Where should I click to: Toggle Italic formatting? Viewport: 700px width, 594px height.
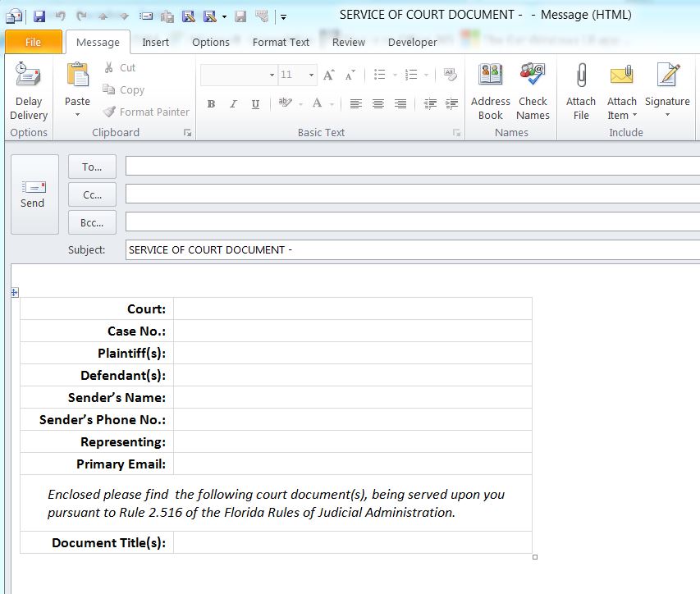(233, 104)
